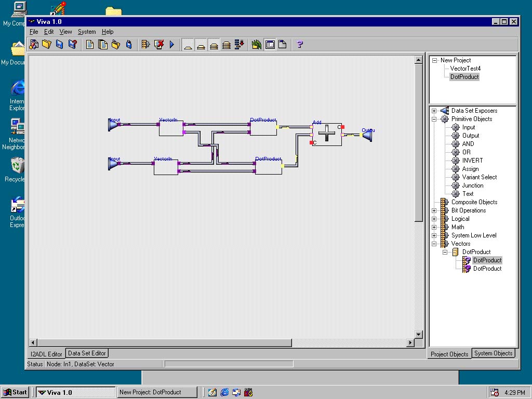Expand the Data Set Exposers node
532x399 pixels.
coord(434,111)
